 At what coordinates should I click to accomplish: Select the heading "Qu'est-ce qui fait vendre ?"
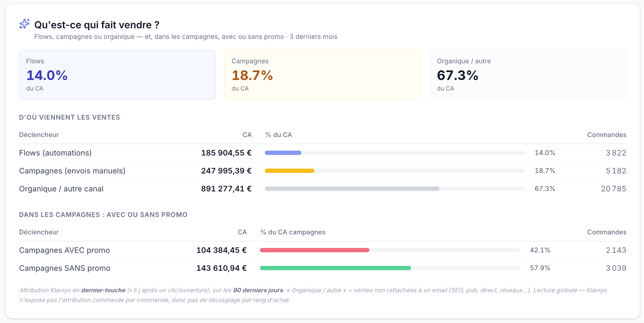coord(97,25)
